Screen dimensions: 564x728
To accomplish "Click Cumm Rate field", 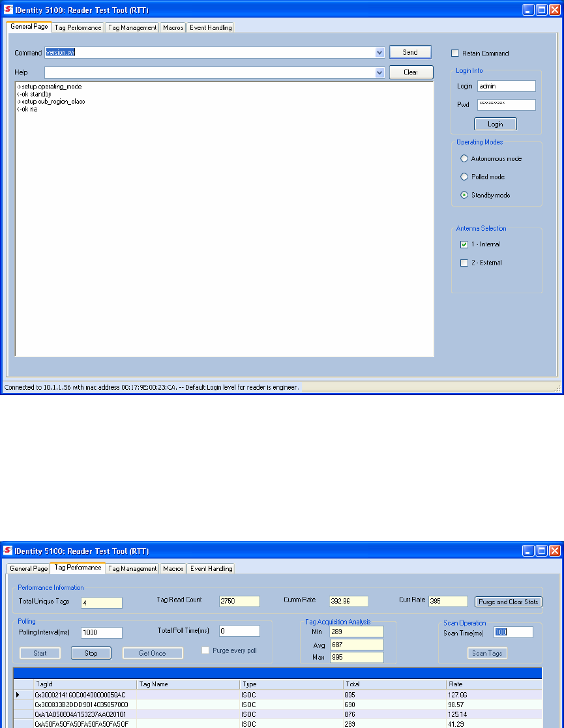I will [x=348, y=602].
